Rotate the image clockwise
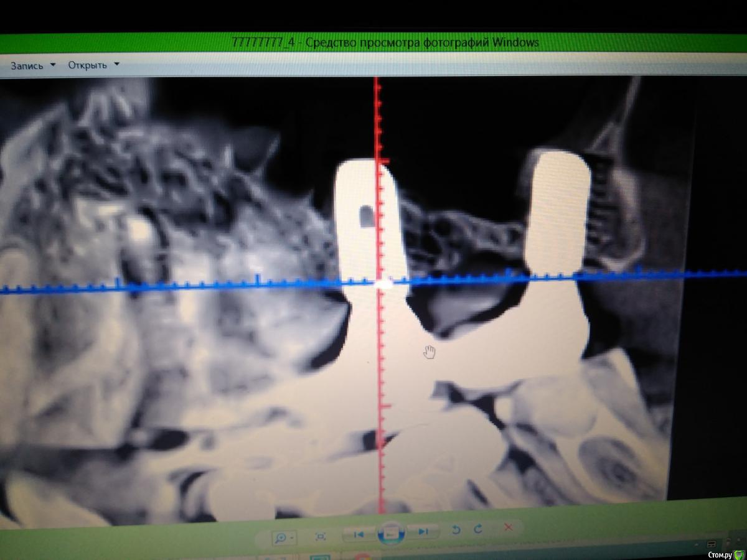The image size is (747, 560). [478, 529]
